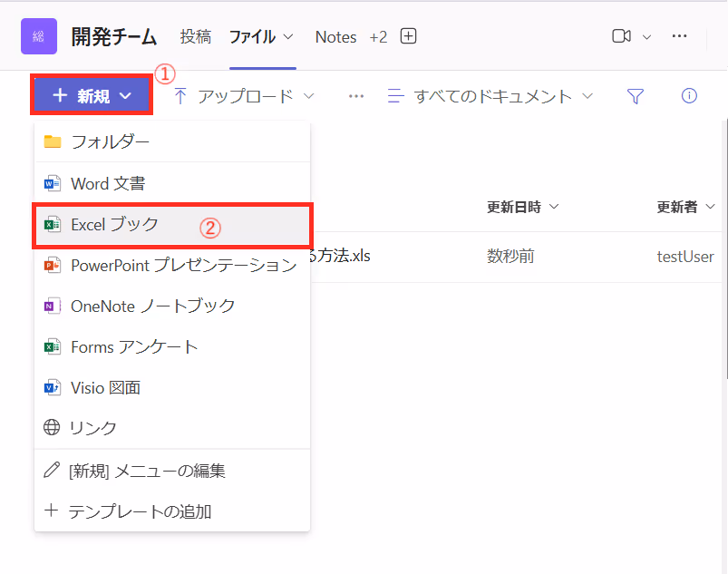Open [新規] メニューの編集
The width and height of the screenshot is (728, 574).
coord(172,471)
